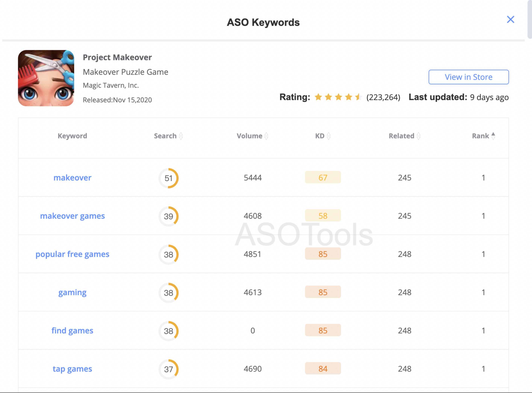Open the 'tap games' keyword link
The width and height of the screenshot is (532, 393).
(x=72, y=369)
